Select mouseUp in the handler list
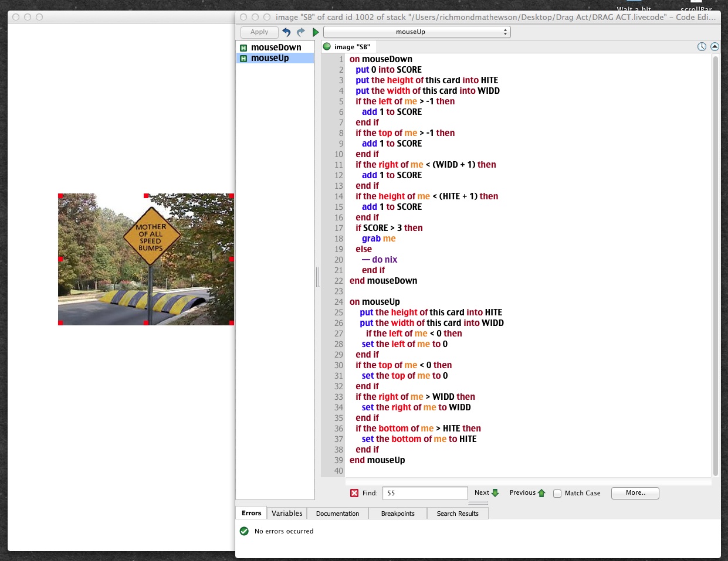Screen dimensions: 728x561 point(270,58)
